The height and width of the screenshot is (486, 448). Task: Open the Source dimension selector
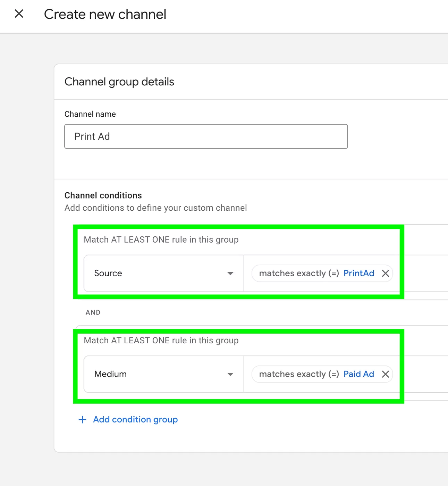(163, 274)
